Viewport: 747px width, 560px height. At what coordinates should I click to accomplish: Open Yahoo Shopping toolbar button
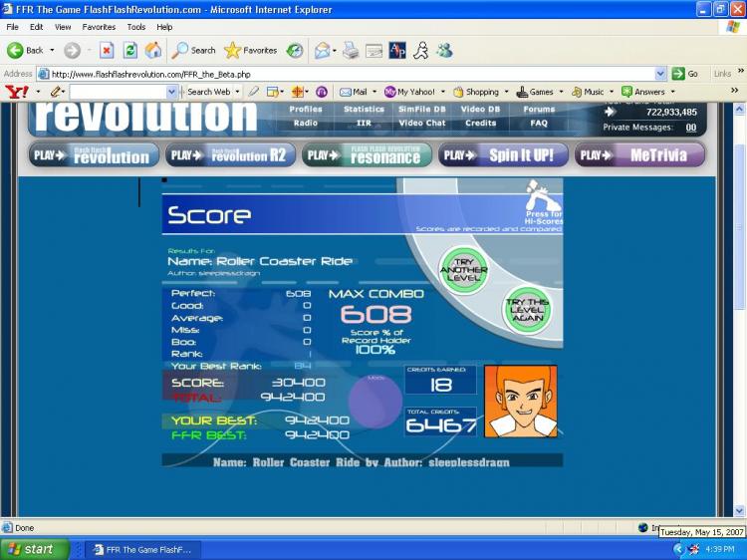(476, 92)
